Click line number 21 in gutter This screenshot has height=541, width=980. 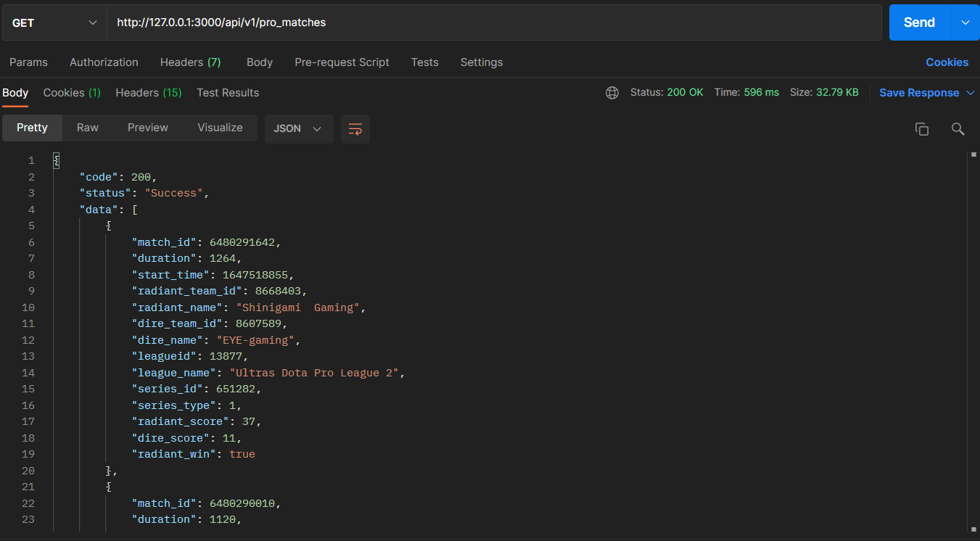(28, 487)
